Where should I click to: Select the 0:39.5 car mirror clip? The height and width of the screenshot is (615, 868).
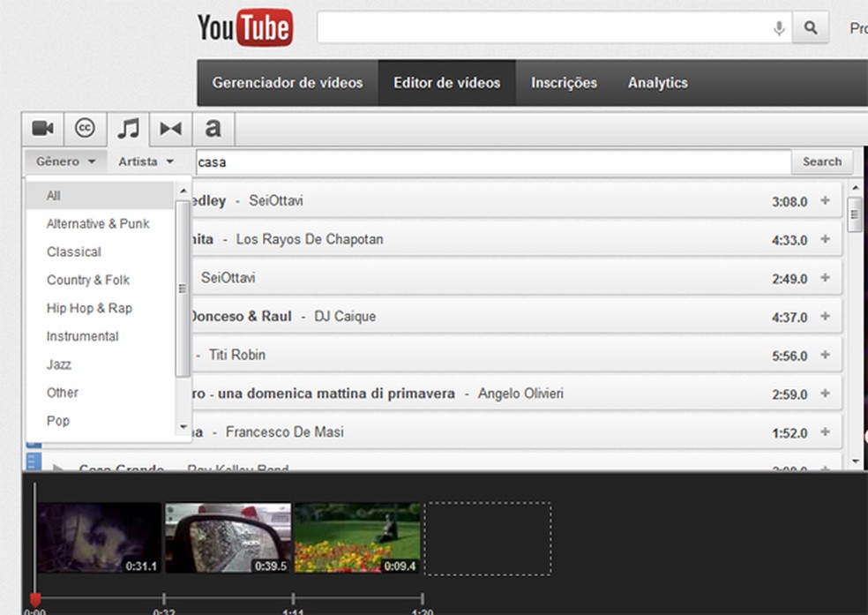coord(228,537)
